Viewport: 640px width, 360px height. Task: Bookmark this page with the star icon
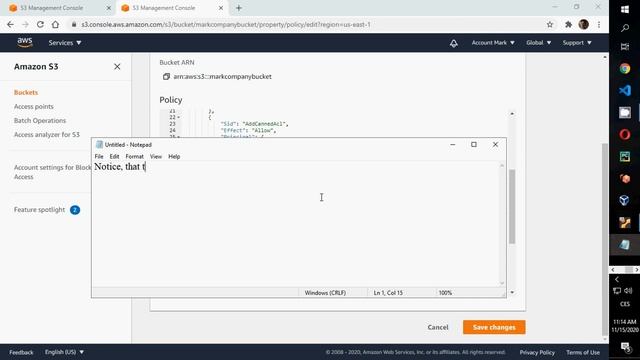(550, 24)
